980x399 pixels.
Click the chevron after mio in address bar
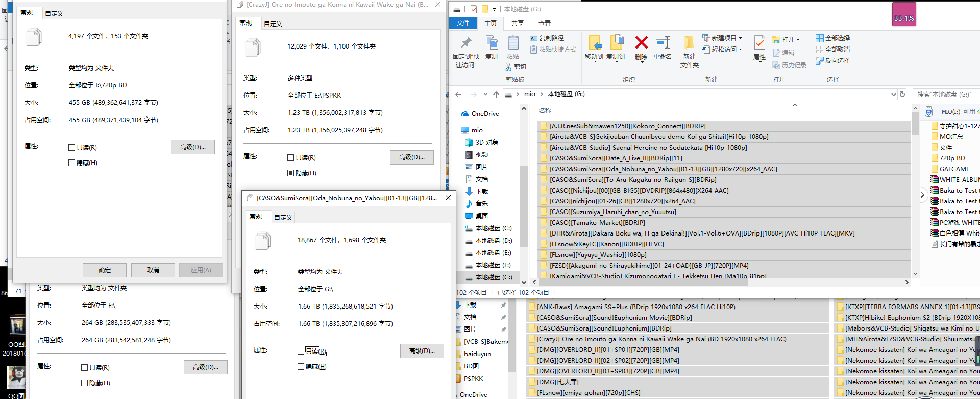(542, 95)
